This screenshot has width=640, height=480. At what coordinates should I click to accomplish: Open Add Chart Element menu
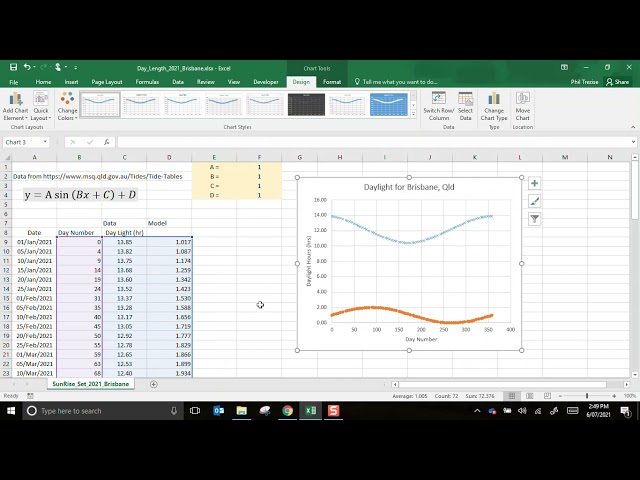tap(15, 106)
